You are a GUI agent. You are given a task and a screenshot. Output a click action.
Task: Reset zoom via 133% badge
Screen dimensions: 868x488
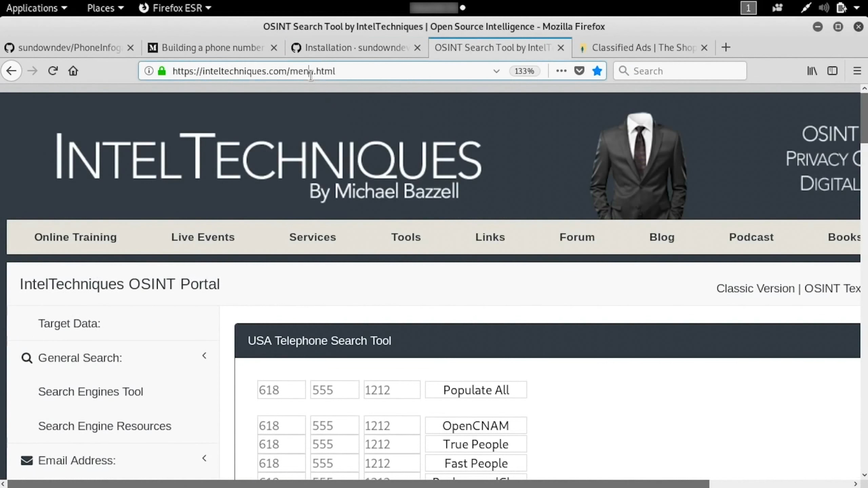(524, 71)
